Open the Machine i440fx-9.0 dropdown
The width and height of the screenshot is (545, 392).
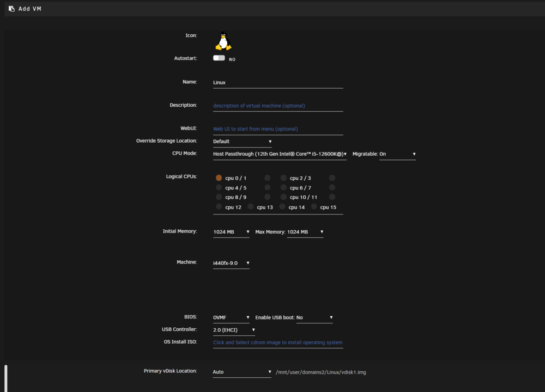pos(231,263)
